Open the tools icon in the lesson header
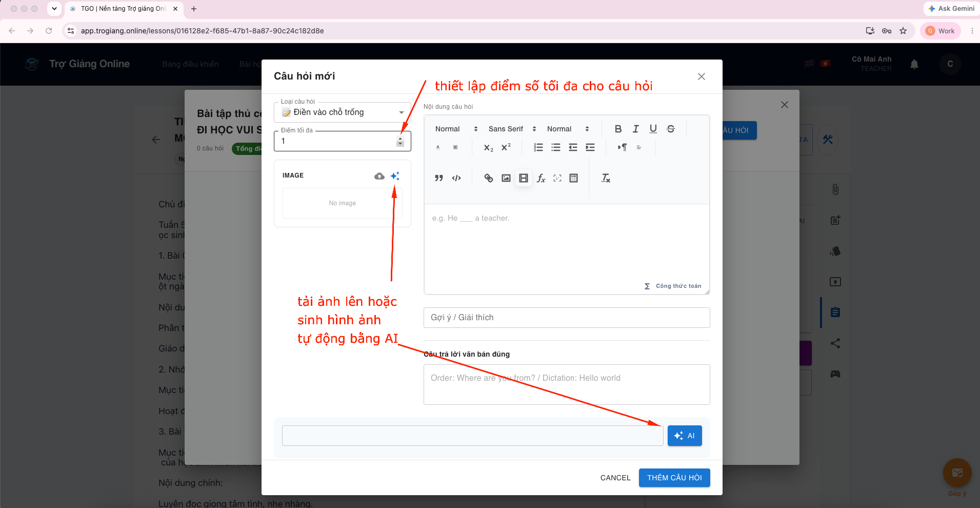980x508 pixels. tap(828, 140)
